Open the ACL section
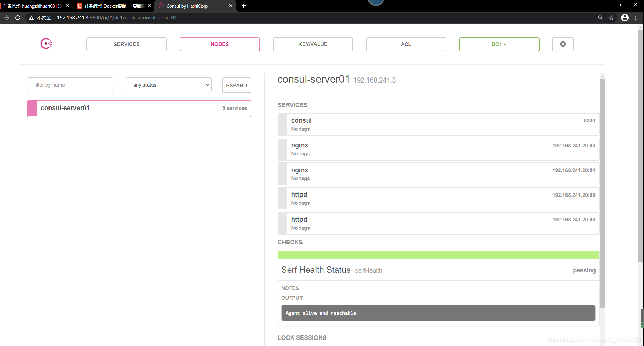This screenshot has height=346, width=644. tap(406, 44)
